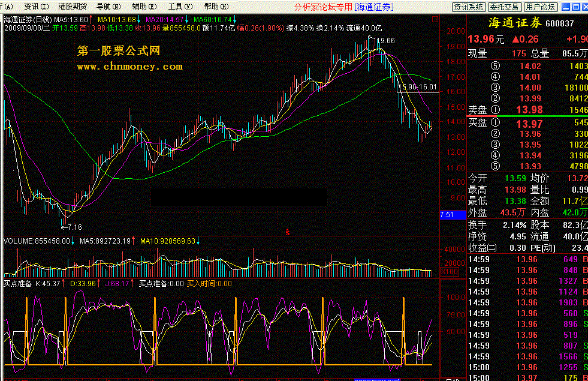The height and width of the screenshot is (381, 588).
Task: Click the 用户论坛 button
Action: [x=541, y=7]
